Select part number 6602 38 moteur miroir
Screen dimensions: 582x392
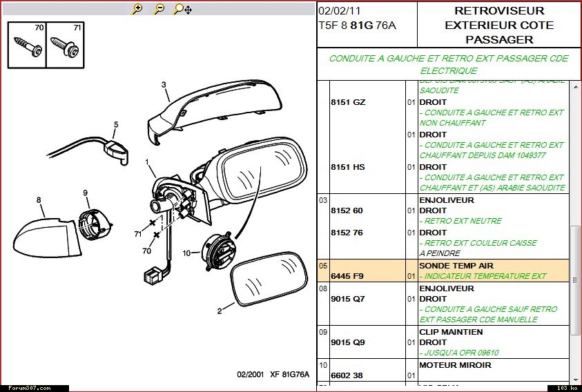(x=347, y=375)
